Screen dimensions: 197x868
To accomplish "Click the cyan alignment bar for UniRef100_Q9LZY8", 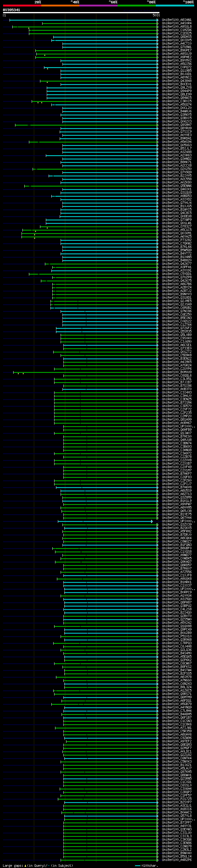I will point(103,88).
